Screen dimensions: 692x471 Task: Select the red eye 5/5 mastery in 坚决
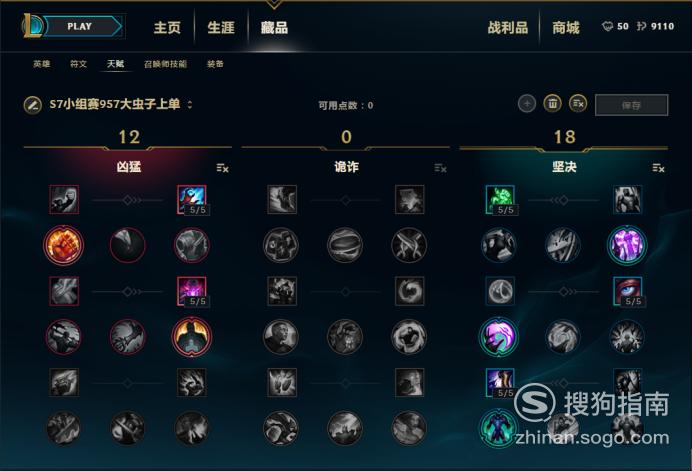(x=627, y=291)
